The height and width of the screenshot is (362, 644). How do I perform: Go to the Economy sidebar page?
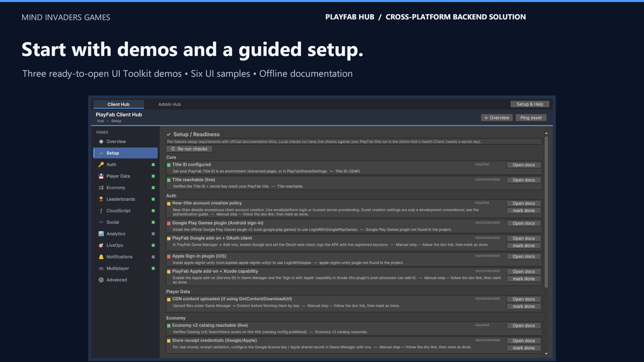(x=126, y=188)
